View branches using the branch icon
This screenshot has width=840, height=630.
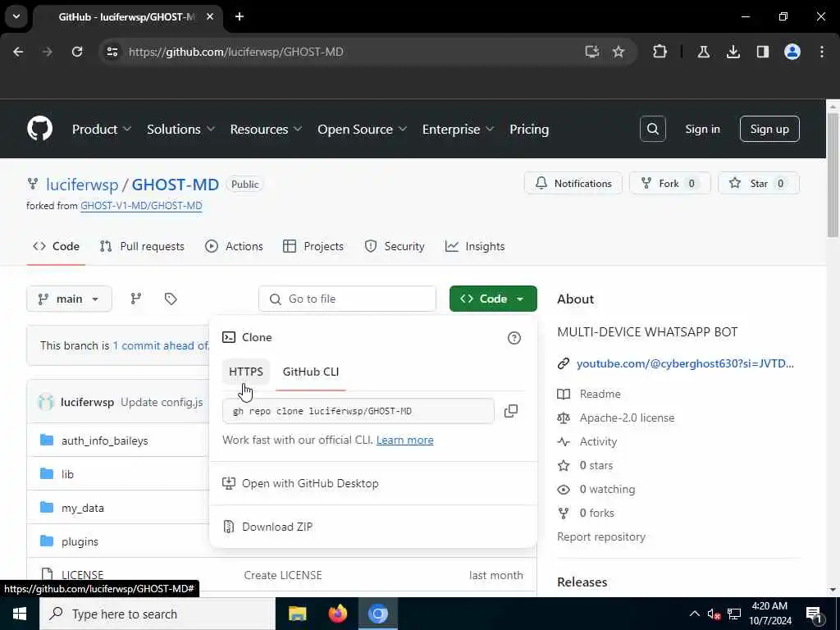[136, 299]
